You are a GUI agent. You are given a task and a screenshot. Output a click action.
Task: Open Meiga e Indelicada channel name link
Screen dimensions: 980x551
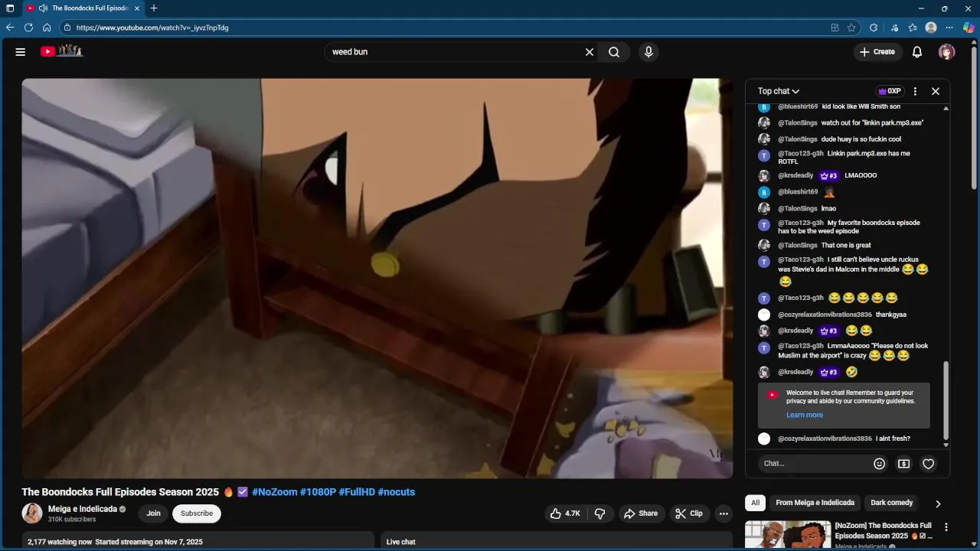pyautogui.click(x=83, y=509)
